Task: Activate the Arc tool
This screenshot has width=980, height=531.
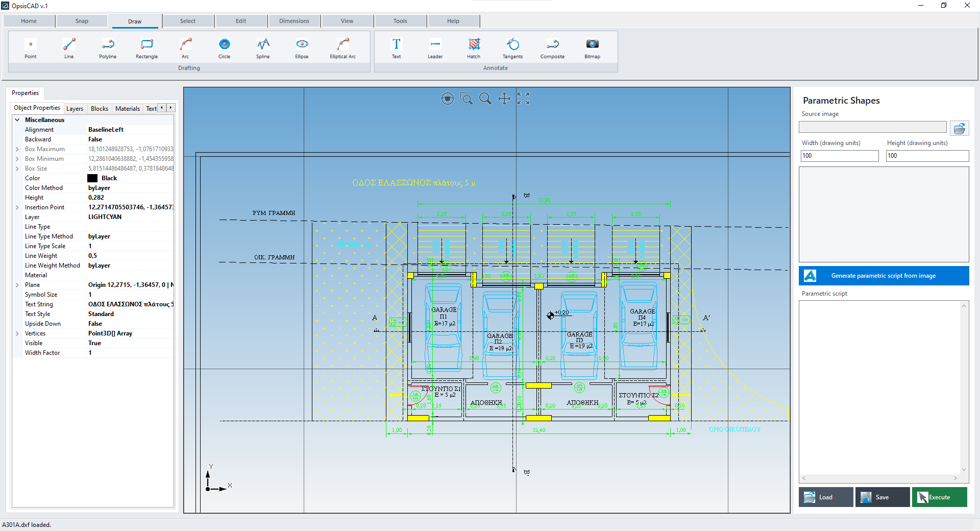Action: point(185,49)
